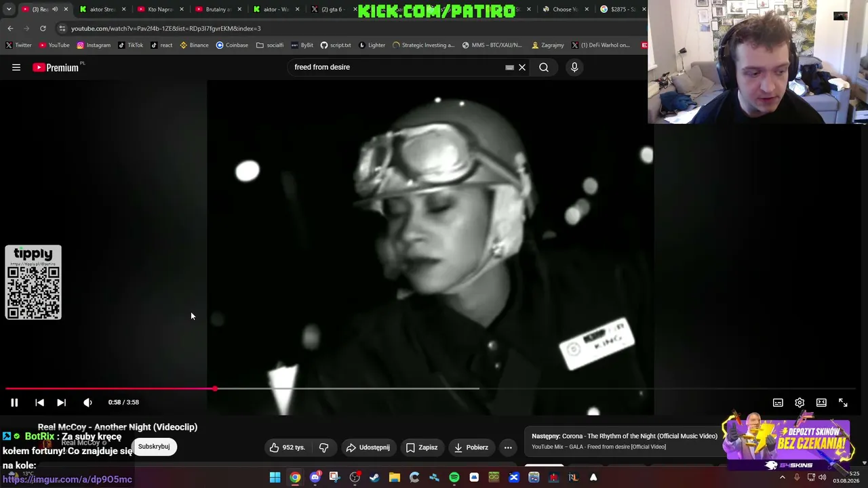868x488 pixels.
Task: Open Chrome from the taskbar
Action: click(295, 478)
